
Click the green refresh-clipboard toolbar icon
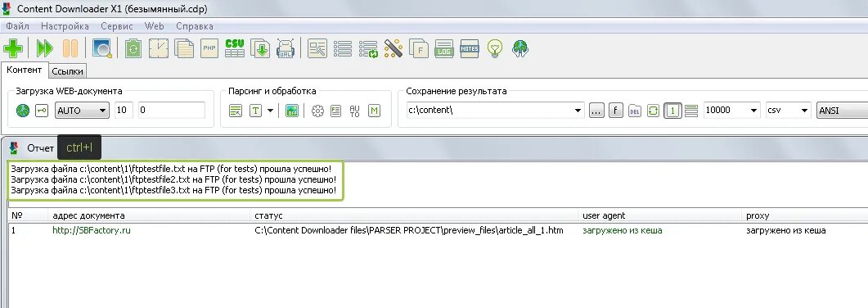tap(133, 48)
